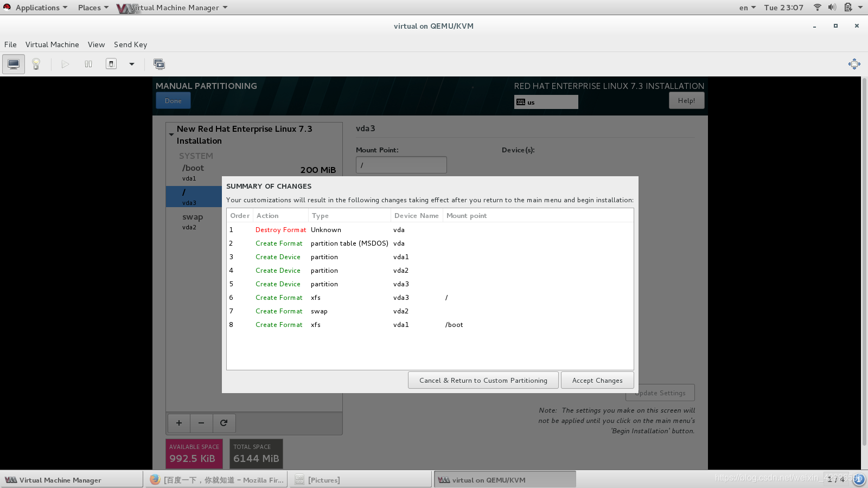Select Create Format swap vda2 row

(430, 311)
